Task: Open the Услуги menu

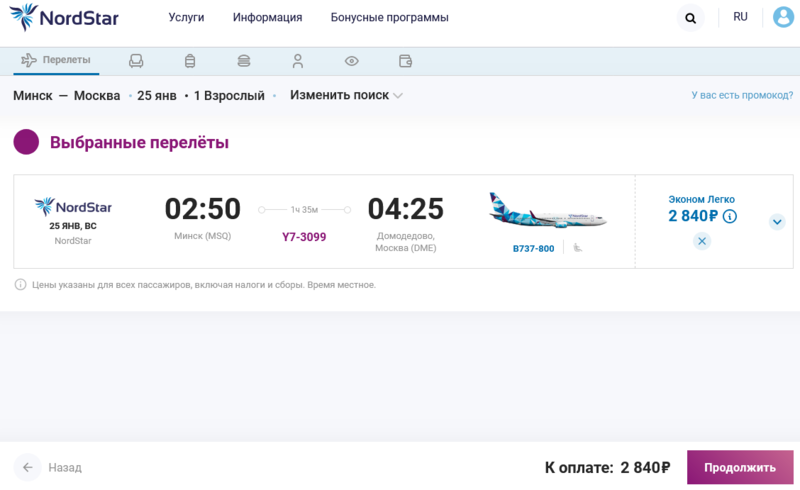Action: pyautogui.click(x=186, y=18)
